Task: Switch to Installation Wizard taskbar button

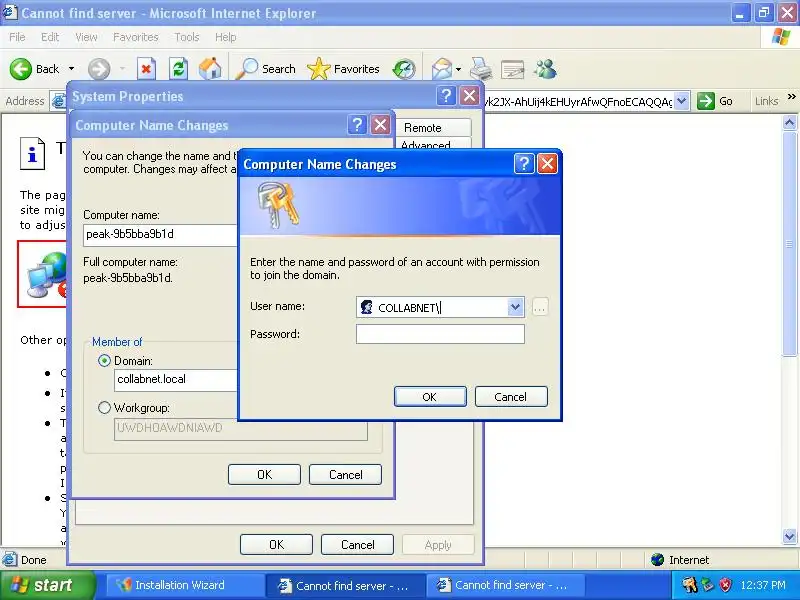Action: pos(185,585)
